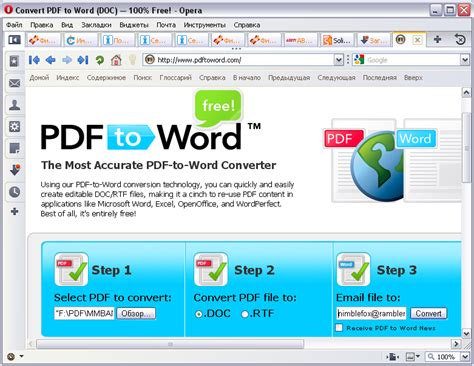Image resolution: width=474 pixels, height=366 pixels.
Task: Click the Содержимое navigation link
Action: tap(106, 78)
